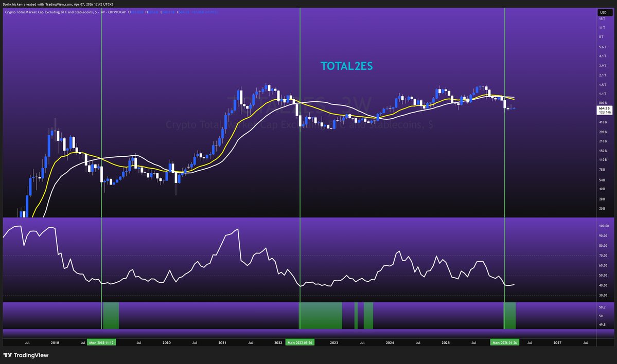Click the 2.1 T price axis label
The width and height of the screenshot is (617, 364).
[x=603, y=76]
